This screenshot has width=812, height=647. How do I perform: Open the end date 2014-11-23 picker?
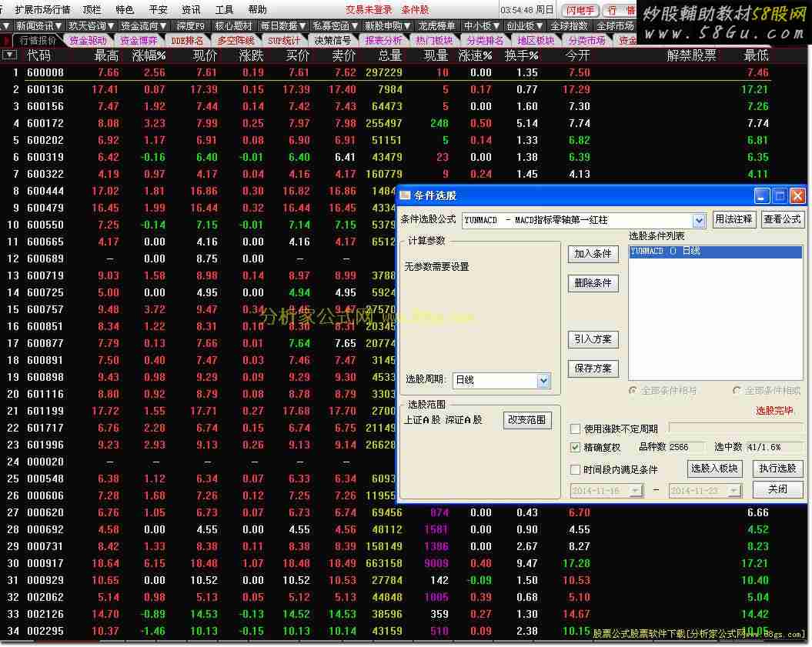733,490
